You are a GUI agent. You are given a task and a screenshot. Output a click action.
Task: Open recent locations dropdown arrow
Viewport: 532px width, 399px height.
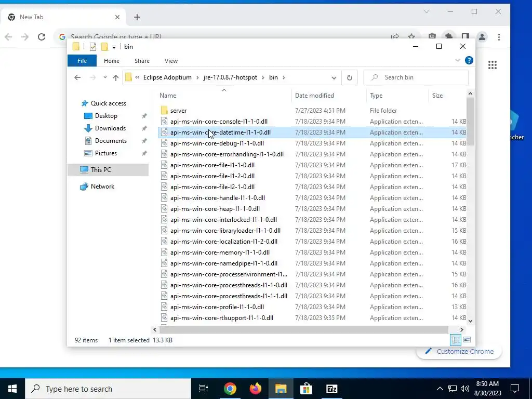(x=105, y=77)
